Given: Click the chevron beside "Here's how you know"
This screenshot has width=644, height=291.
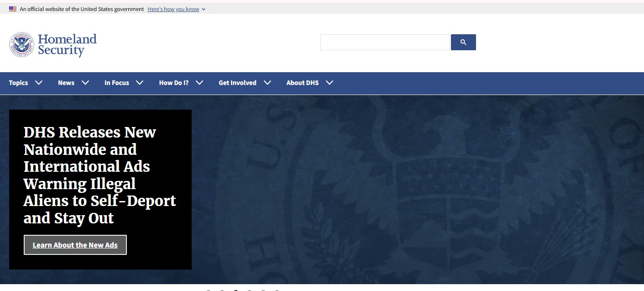Looking at the screenshot, I should click(204, 9).
